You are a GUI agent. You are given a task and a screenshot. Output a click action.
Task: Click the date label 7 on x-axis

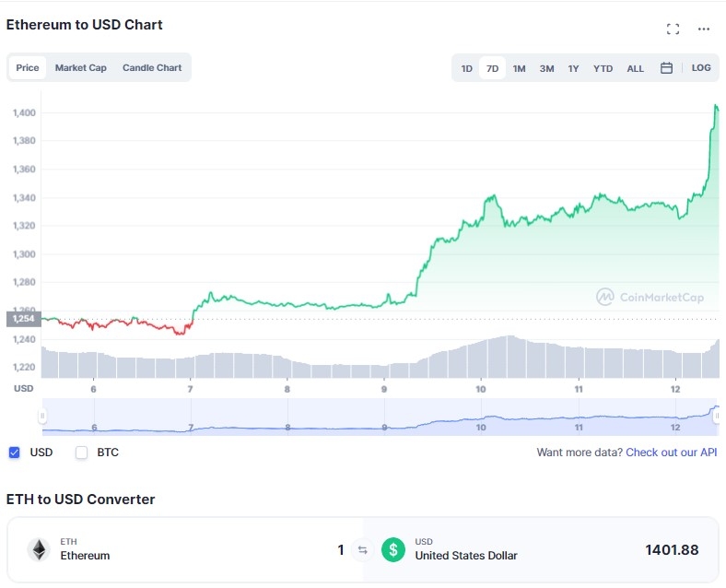(x=191, y=389)
